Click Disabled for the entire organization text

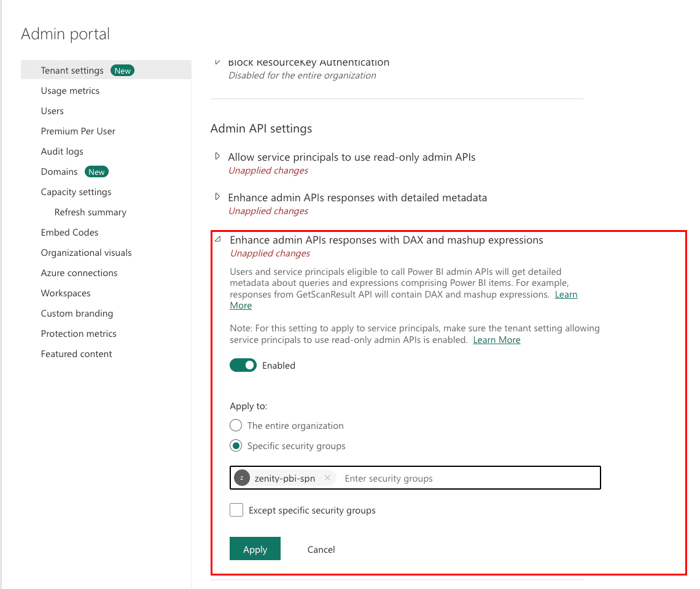302,75
